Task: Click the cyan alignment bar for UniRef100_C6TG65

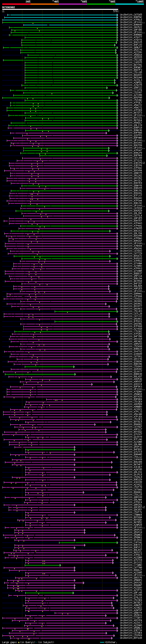Action: tap(63, 15)
